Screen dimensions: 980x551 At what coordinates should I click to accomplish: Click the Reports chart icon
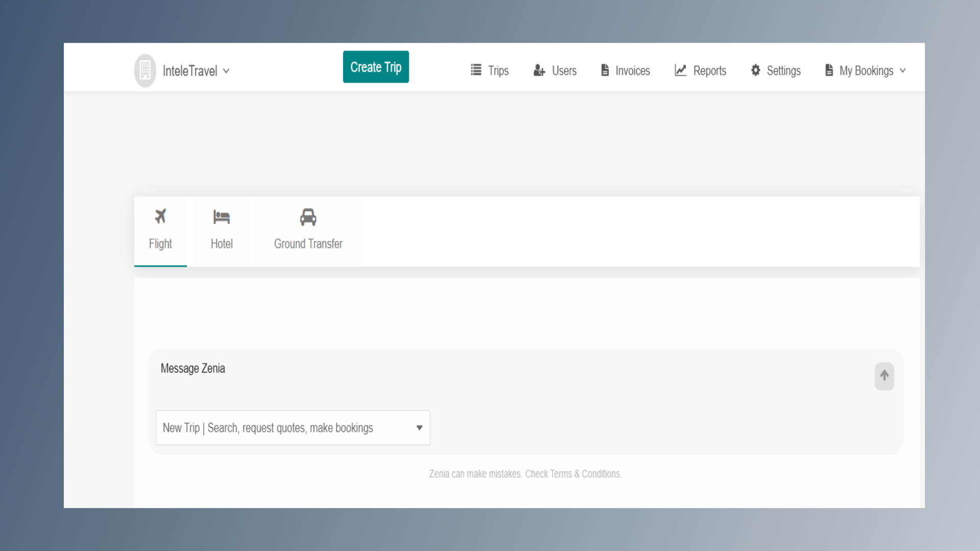point(680,70)
